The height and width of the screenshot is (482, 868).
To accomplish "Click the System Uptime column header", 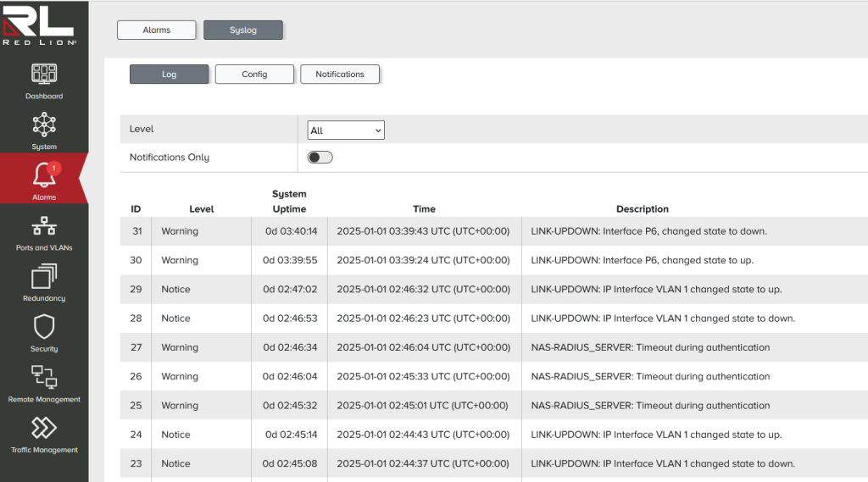I will tap(289, 202).
